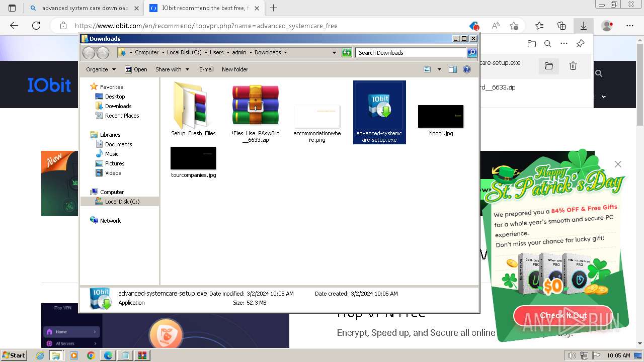Select Computer in navigation pane

click(x=112, y=192)
